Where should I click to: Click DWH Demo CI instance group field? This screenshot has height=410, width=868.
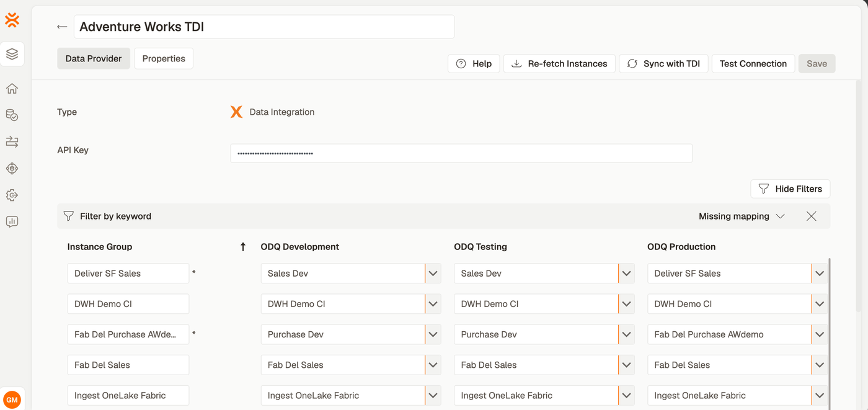pos(128,304)
